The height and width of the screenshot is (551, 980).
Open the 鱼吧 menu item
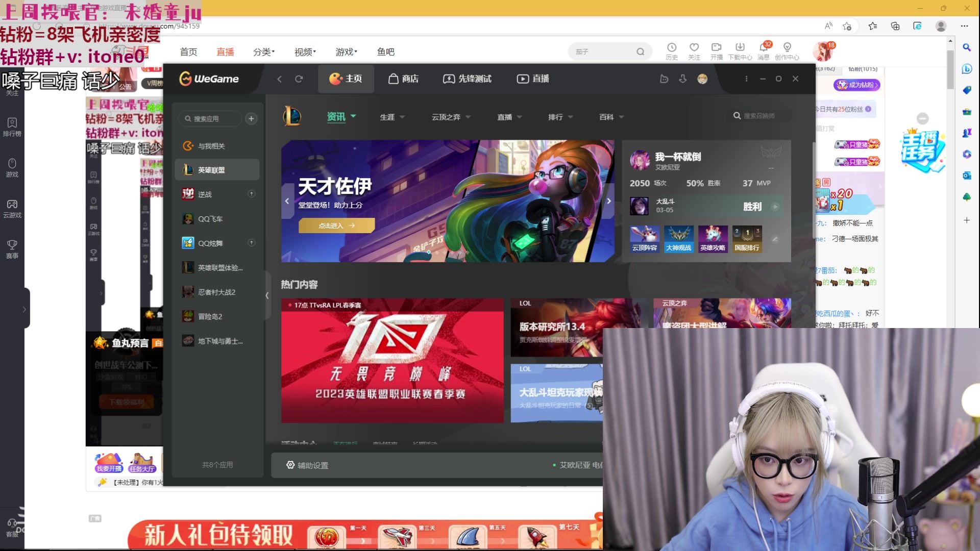click(x=385, y=52)
